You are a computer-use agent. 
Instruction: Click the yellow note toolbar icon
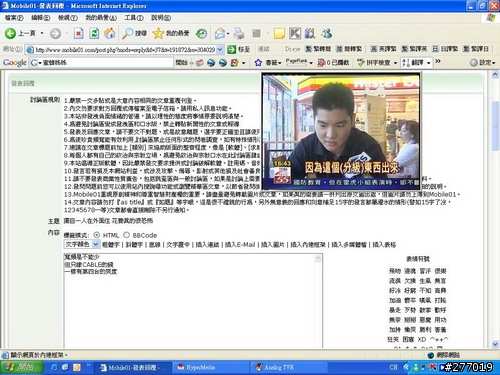pyautogui.click(x=279, y=33)
